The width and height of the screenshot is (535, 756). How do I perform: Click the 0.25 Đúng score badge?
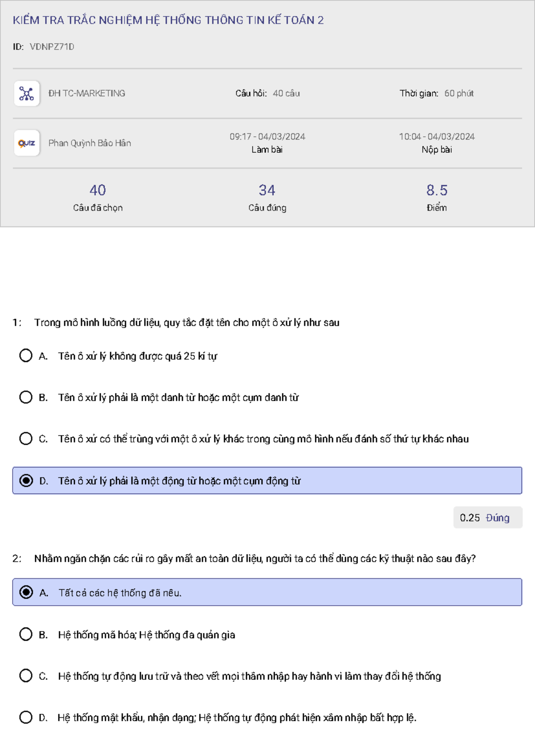pos(487,518)
